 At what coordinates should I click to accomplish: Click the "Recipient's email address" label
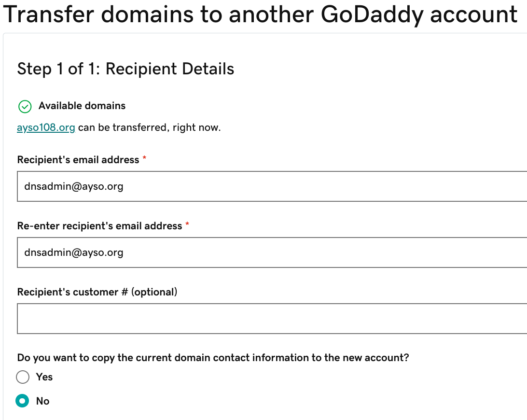(x=78, y=160)
